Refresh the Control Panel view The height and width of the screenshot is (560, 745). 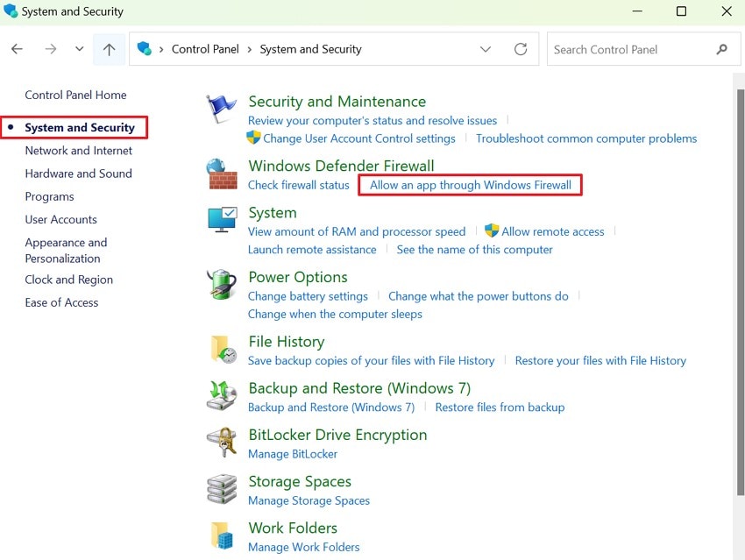coord(521,49)
